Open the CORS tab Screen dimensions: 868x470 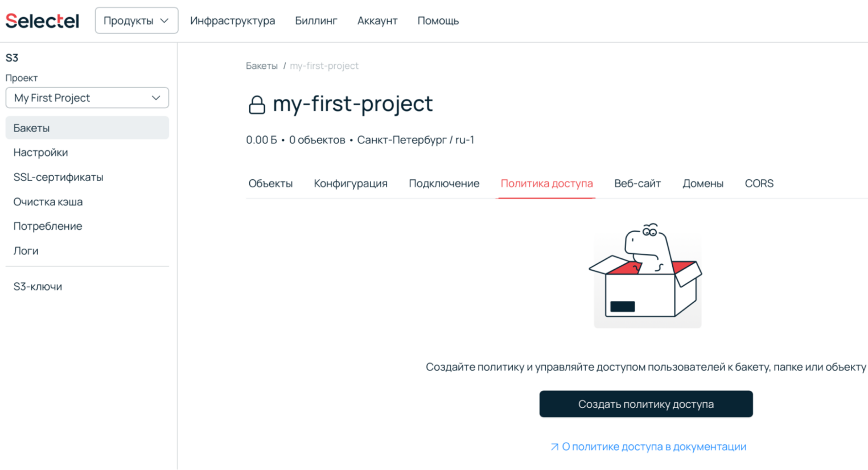tap(759, 183)
